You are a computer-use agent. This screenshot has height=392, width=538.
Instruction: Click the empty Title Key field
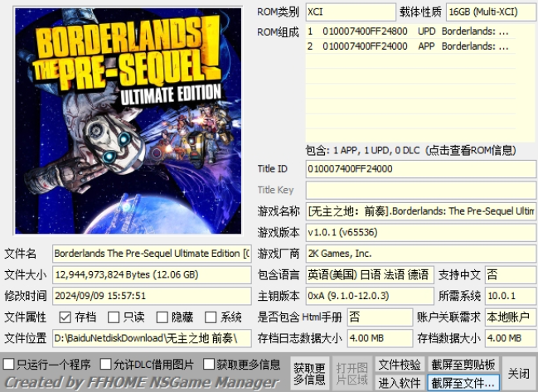click(x=420, y=191)
